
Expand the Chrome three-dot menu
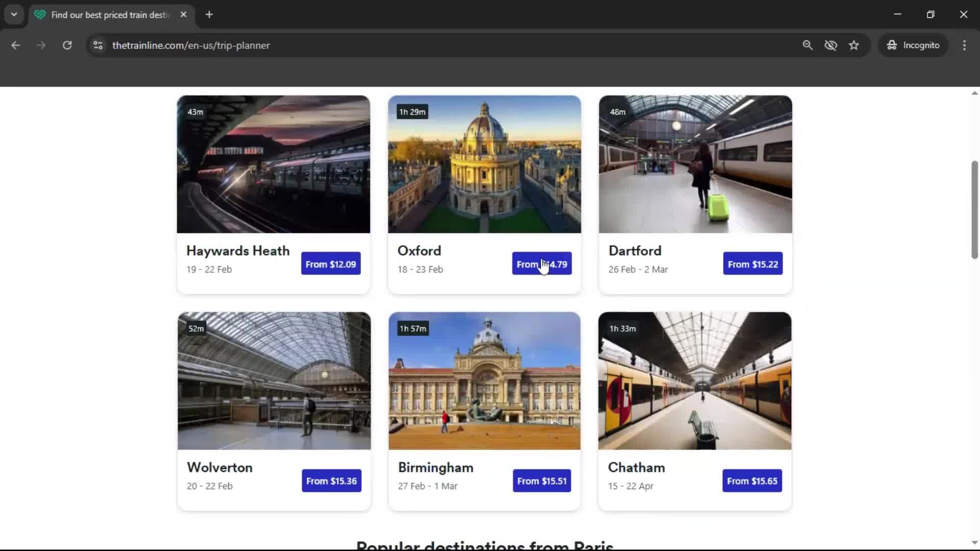click(x=965, y=45)
